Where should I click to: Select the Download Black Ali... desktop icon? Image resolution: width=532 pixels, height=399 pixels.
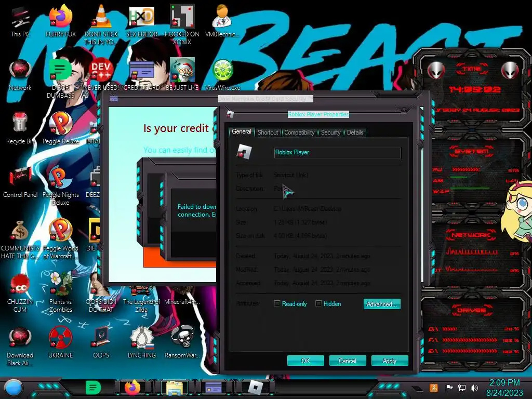pyautogui.click(x=20, y=346)
